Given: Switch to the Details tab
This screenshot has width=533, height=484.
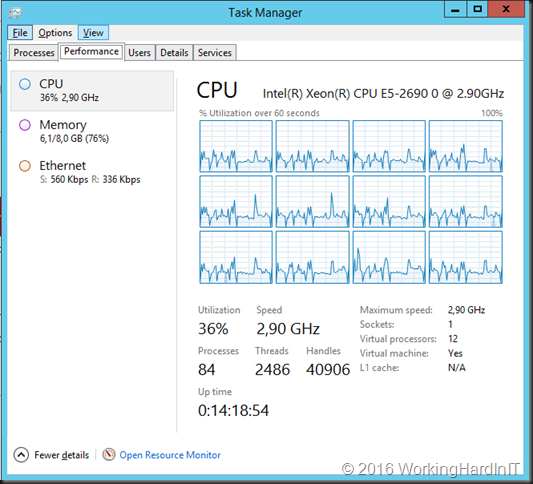Looking at the screenshot, I should [x=174, y=53].
